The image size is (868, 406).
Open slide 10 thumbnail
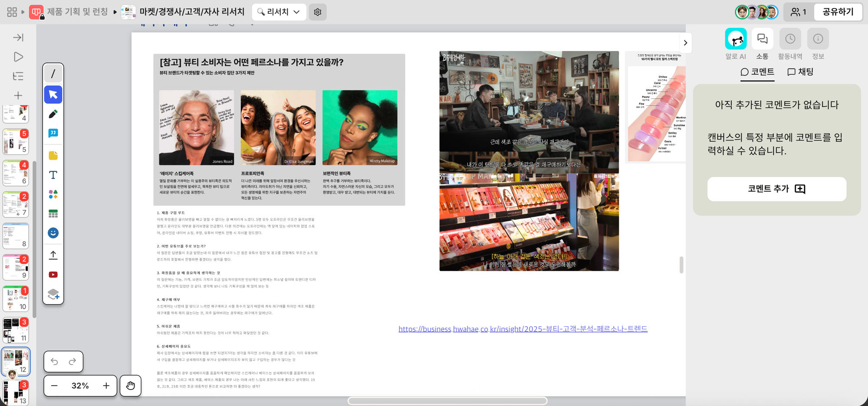coord(16,299)
